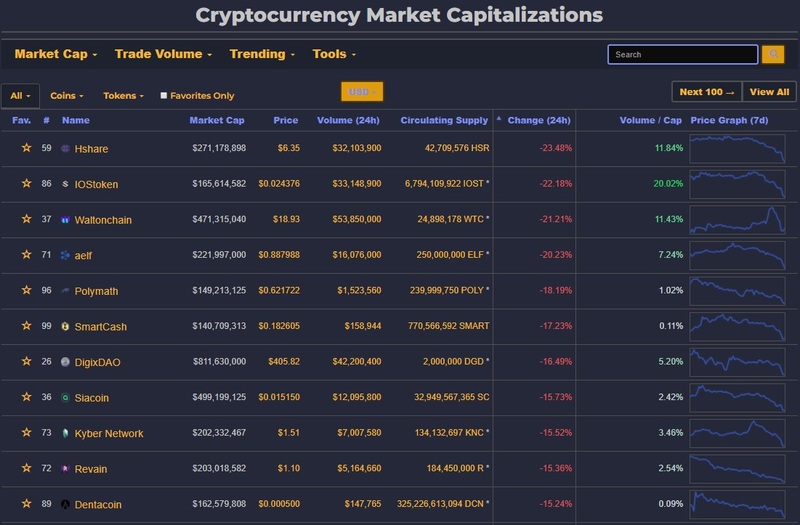The width and height of the screenshot is (800, 525).
Task: Open SmartCash 7-day price graph
Action: click(737, 327)
